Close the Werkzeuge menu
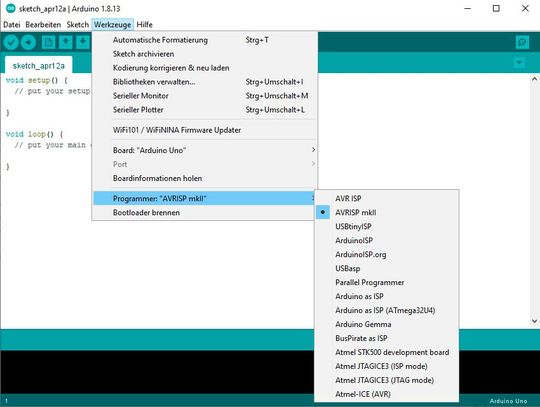 coord(113,25)
